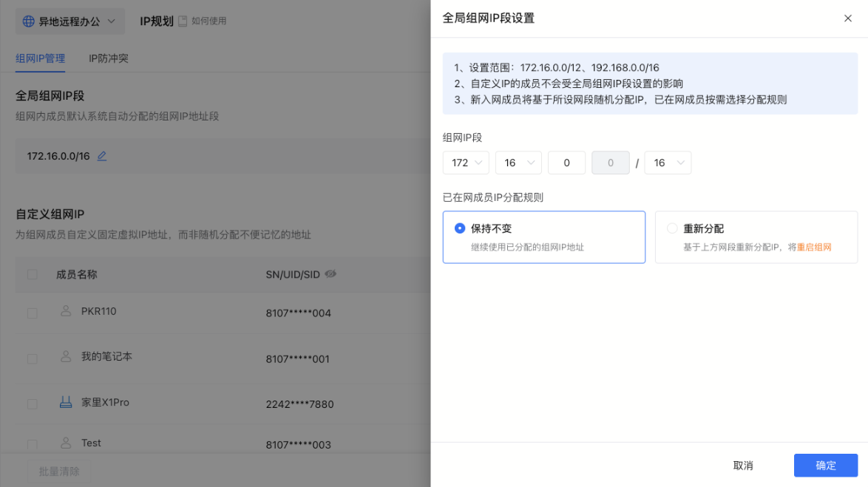The width and height of the screenshot is (868, 487).
Task: Click the SN value 8107*****004
Action: coord(299,313)
